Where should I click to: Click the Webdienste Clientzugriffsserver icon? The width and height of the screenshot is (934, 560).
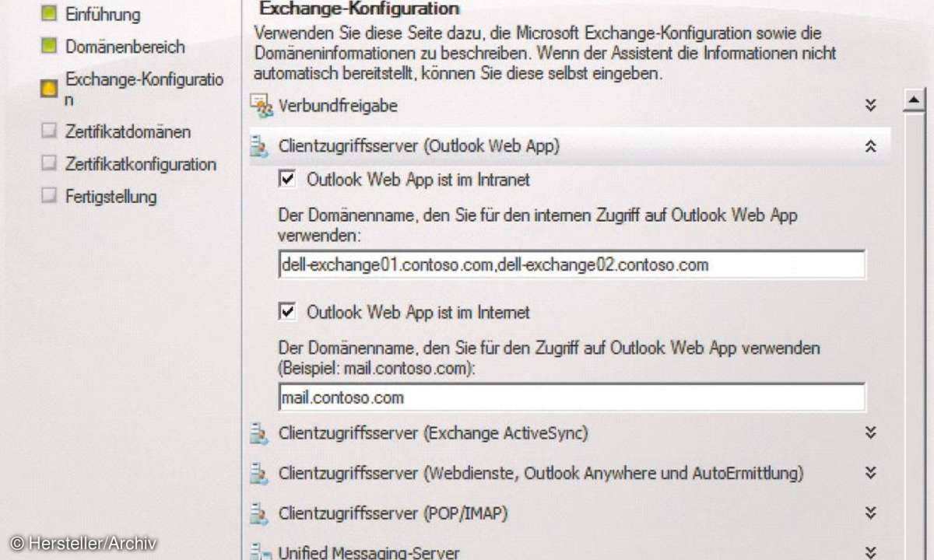pos(259,473)
